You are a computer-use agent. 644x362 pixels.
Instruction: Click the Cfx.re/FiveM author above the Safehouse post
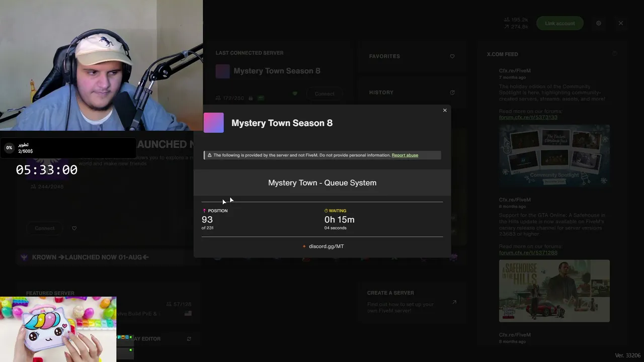click(515, 200)
